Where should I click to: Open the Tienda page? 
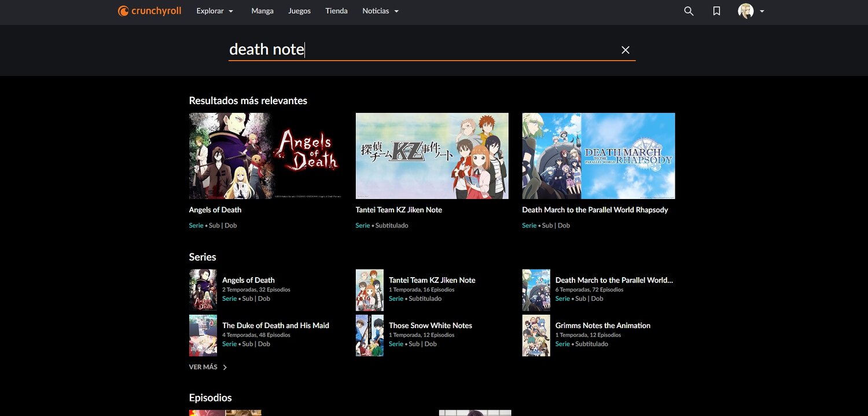[336, 10]
